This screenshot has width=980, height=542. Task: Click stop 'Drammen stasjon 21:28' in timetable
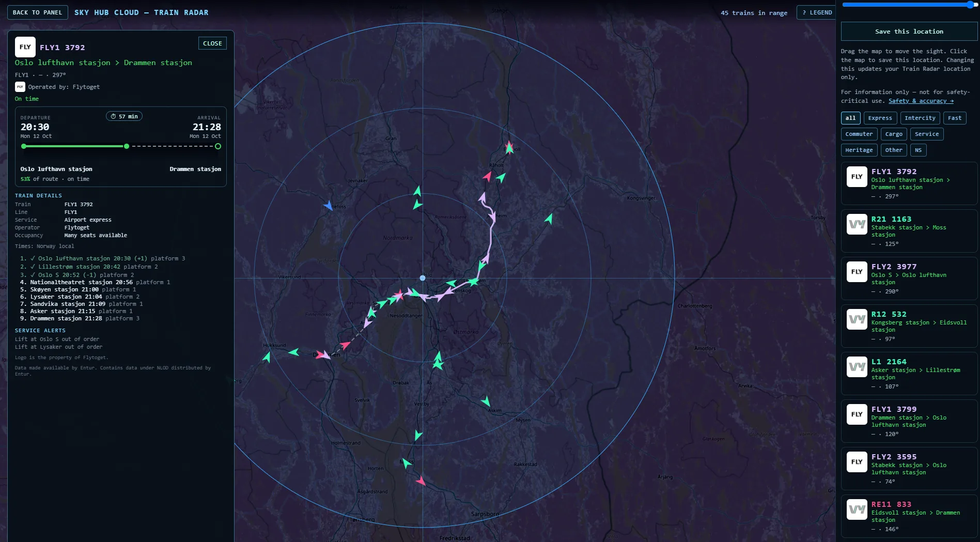click(x=66, y=318)
